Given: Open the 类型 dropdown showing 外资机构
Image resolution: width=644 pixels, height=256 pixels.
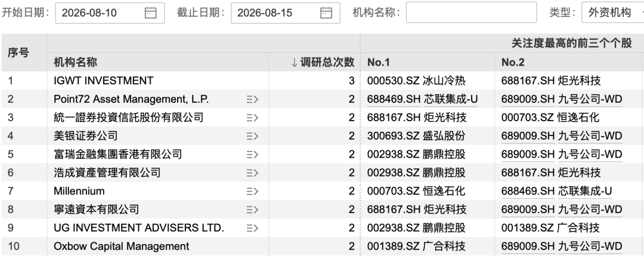Looking at the screenshot, I should [613, 13].
